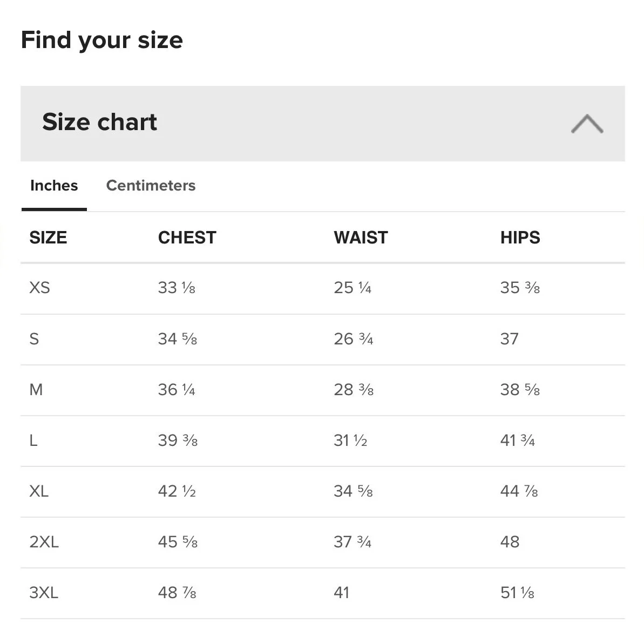This screenshot has width=644, height=644.
Task: Select the 2XL size row label
Action: pyautogui.click(x=44, y=542)
